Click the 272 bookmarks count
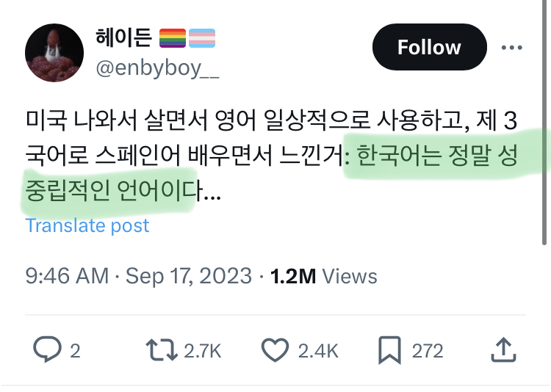551x392 pixels. coord(428,351)
